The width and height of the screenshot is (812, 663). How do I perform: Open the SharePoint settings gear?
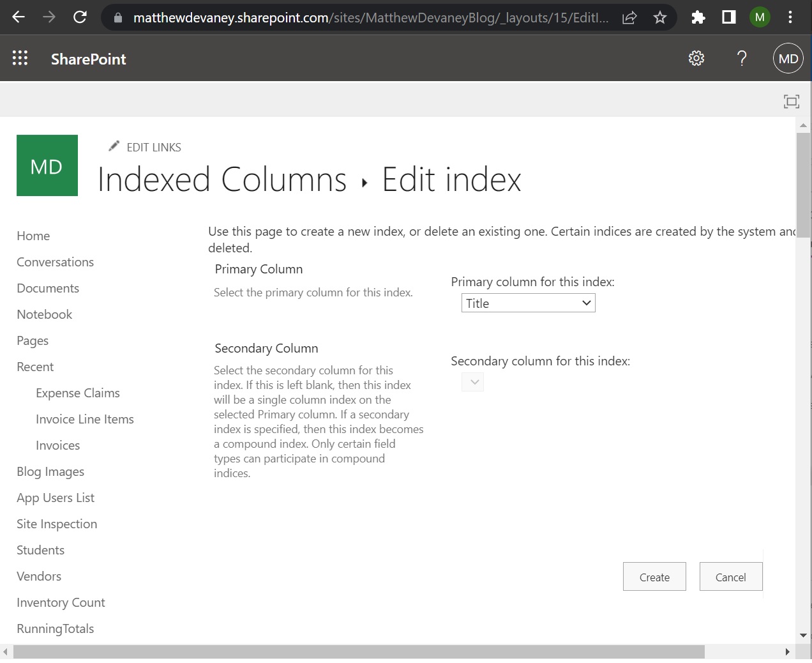click(696, 57)
